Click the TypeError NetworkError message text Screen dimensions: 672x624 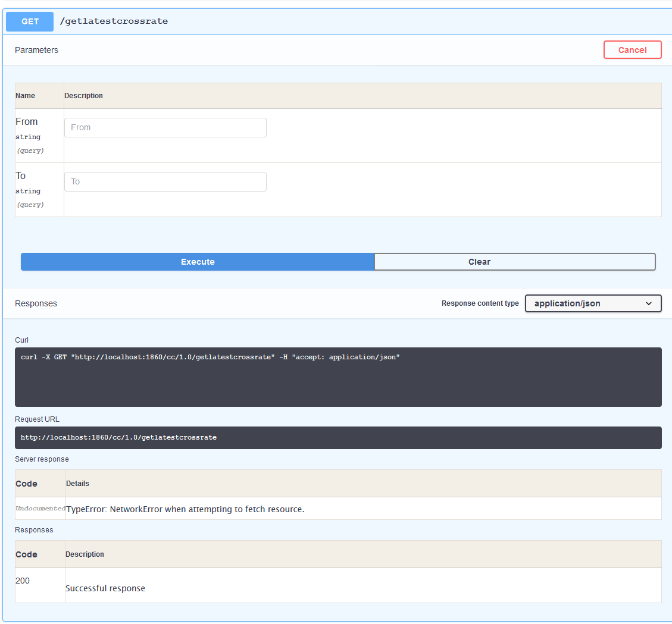[185, 509]
